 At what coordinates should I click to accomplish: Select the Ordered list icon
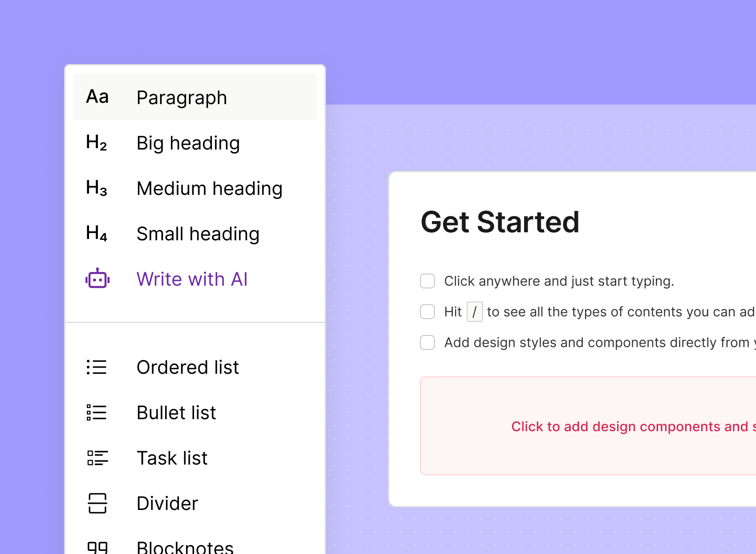[96, 367]
